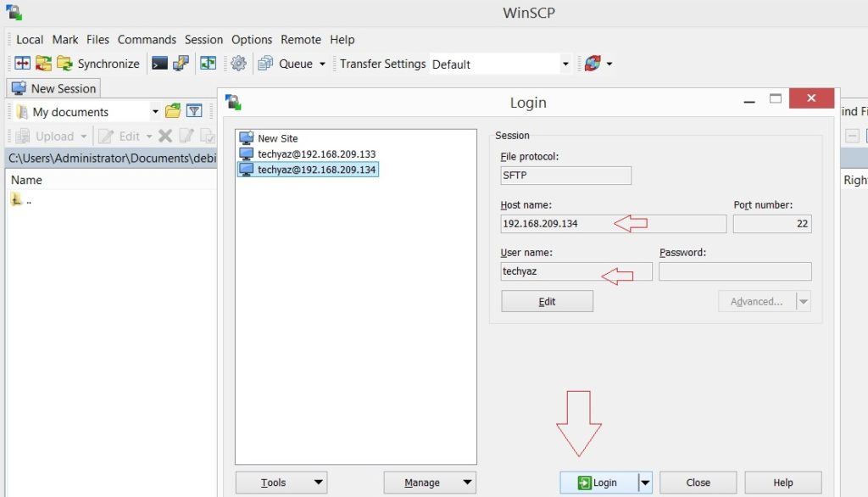Expand the Transfer Settings Default dropdown
The image size is (868, 497).
coord(565,64)
